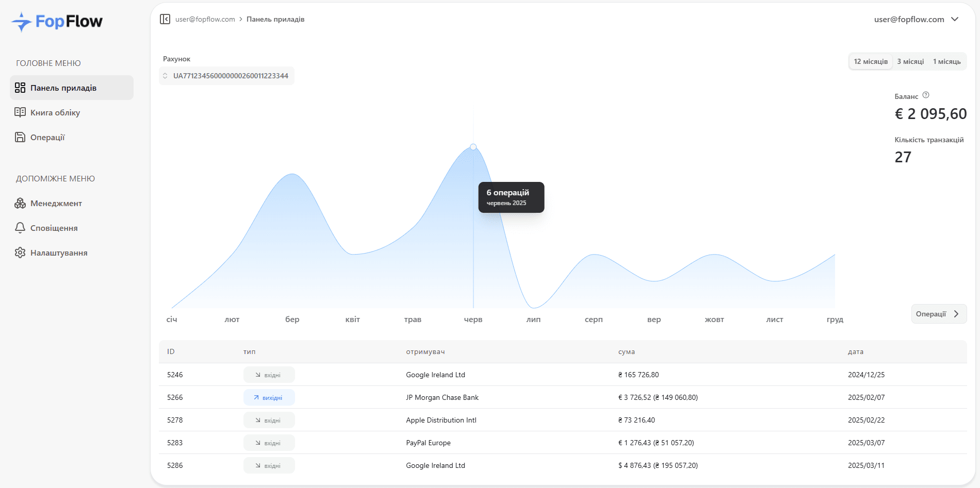This screenshot has height=488, width=980.
Task: Click the Панель приладів dashboard icon
Action: pos(20,88)
